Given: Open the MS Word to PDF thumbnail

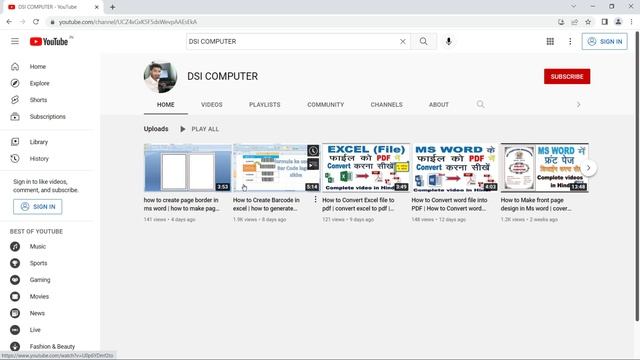Looking at the screenshot, I should 456,167.
